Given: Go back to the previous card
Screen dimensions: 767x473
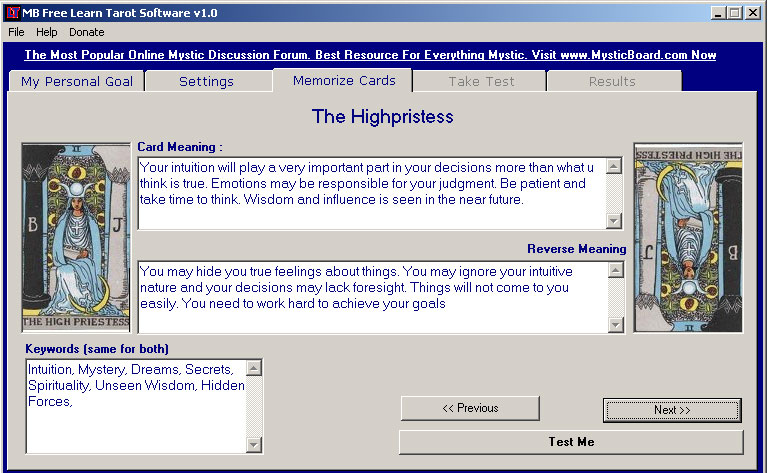Looking at the screenshot, I should coord(470,408).
